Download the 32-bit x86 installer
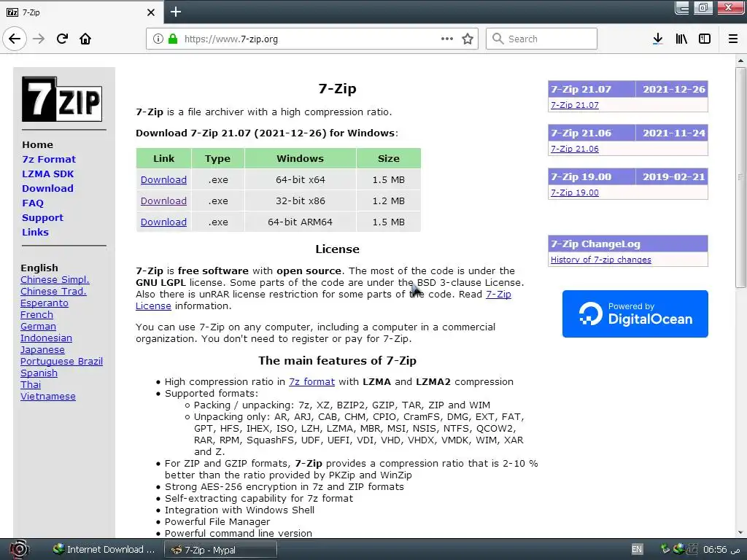 (163, 201)
